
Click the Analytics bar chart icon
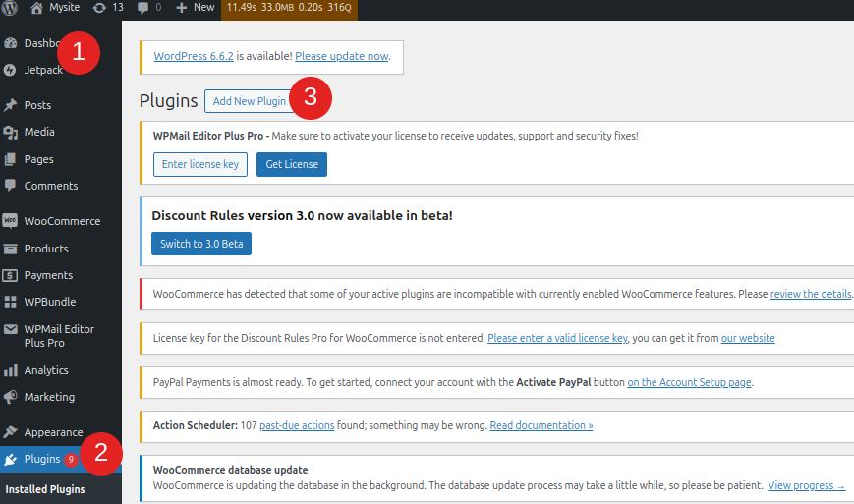pyautogui.click(x=10, y=370)
